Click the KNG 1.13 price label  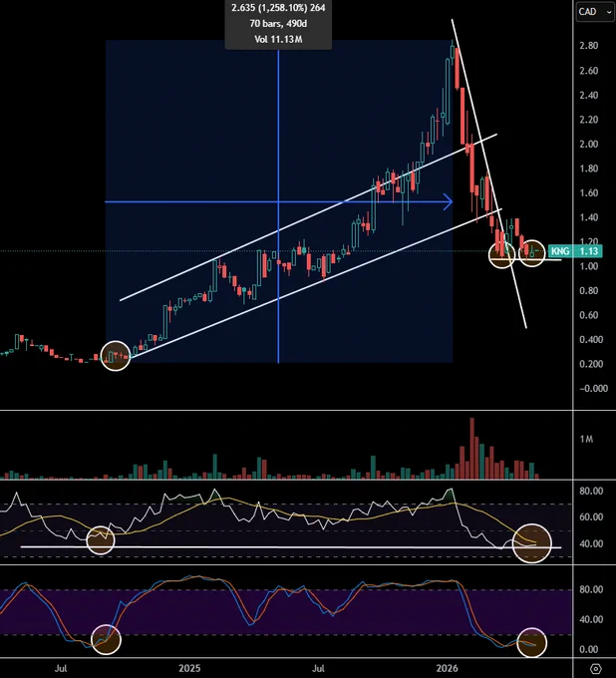click(574, 251)
